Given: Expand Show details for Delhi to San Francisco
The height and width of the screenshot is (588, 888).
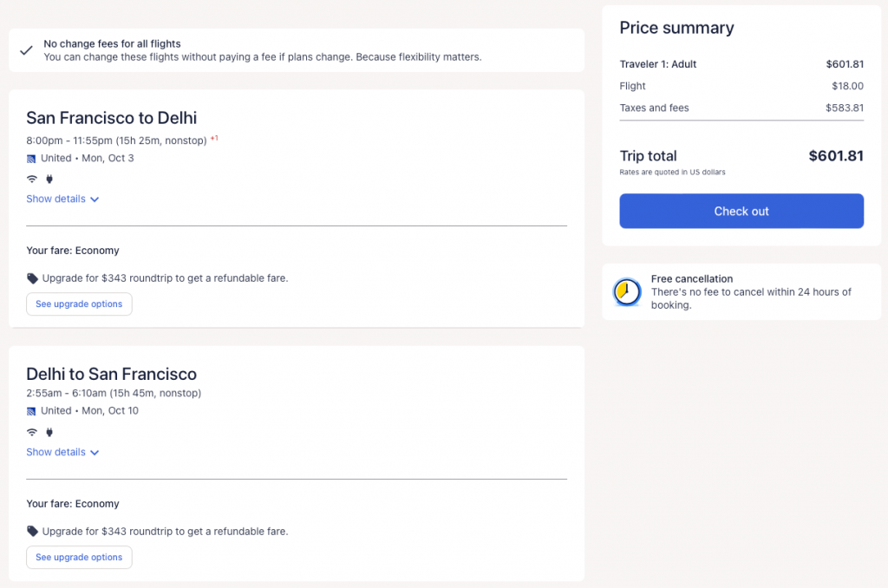Looking at the screenshot, I should [x=62, y=453].
